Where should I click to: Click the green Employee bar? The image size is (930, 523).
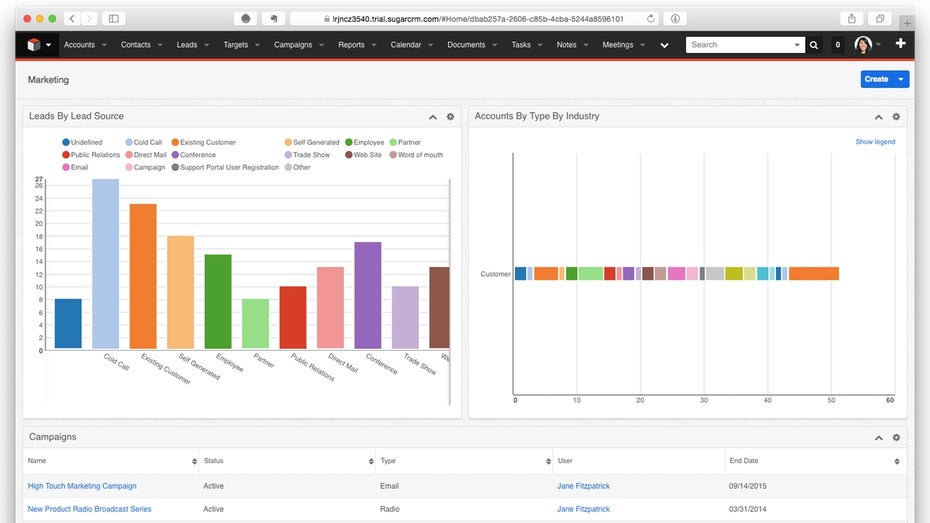pos(218,301)
